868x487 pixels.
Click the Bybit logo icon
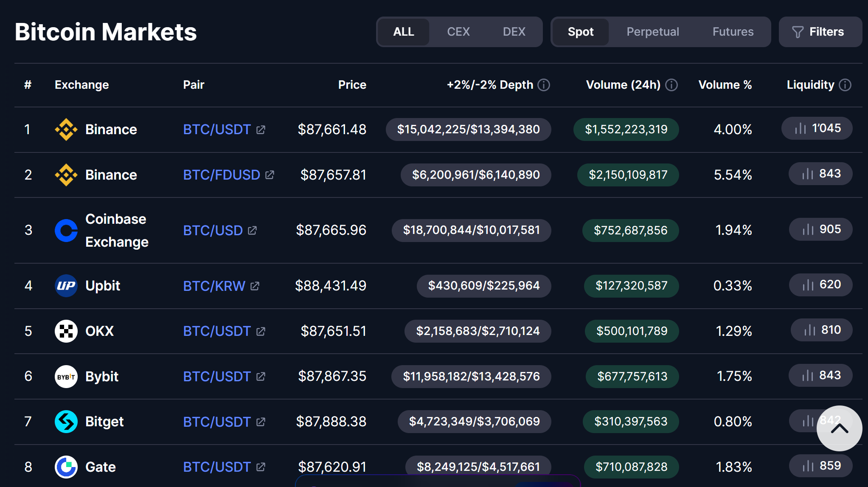click(x=66, y=377)
